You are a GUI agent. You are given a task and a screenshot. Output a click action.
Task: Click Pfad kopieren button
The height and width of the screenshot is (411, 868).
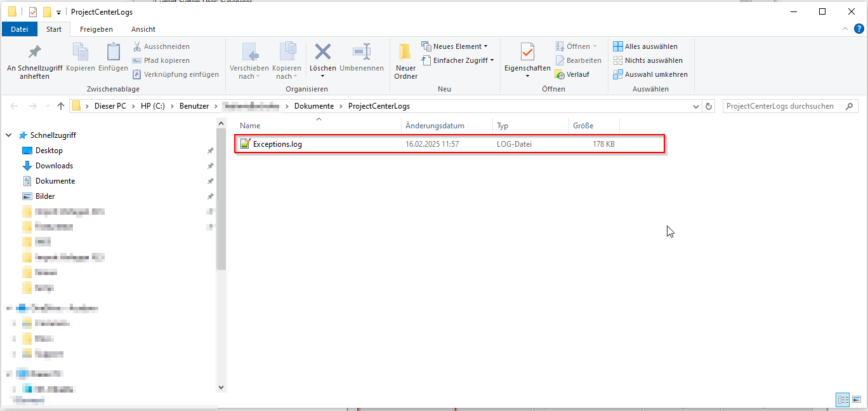[x=161, y=60]
